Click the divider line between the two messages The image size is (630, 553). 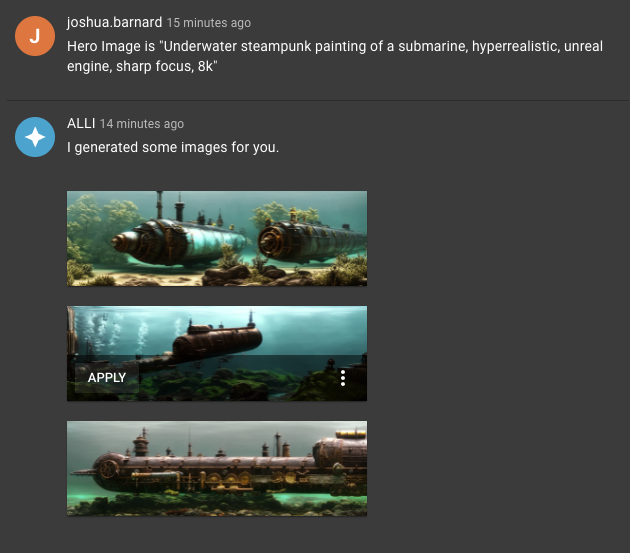coord(318,100)
